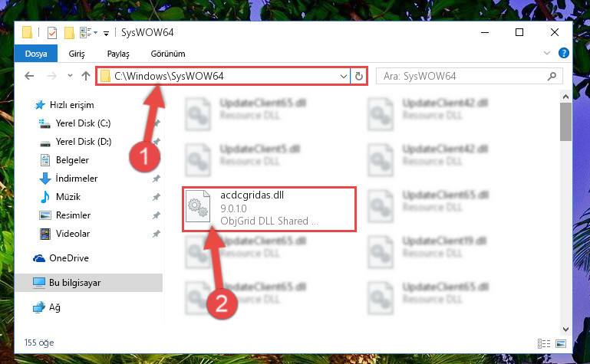The image size is (590, 364).
Task: Open the blue Help icon
Action: tap(563, 53)
